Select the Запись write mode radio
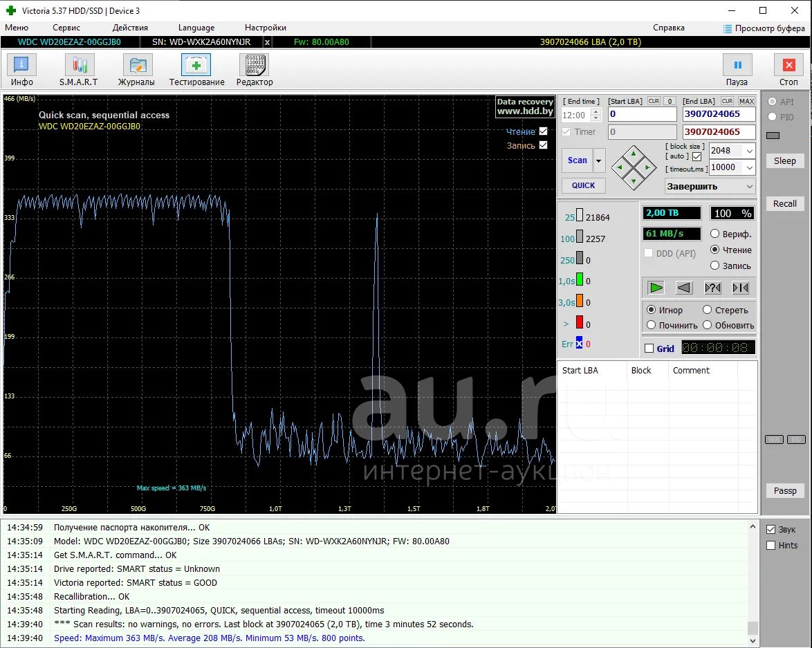Viewport: 812px width, 648px height. pos(714,266)
